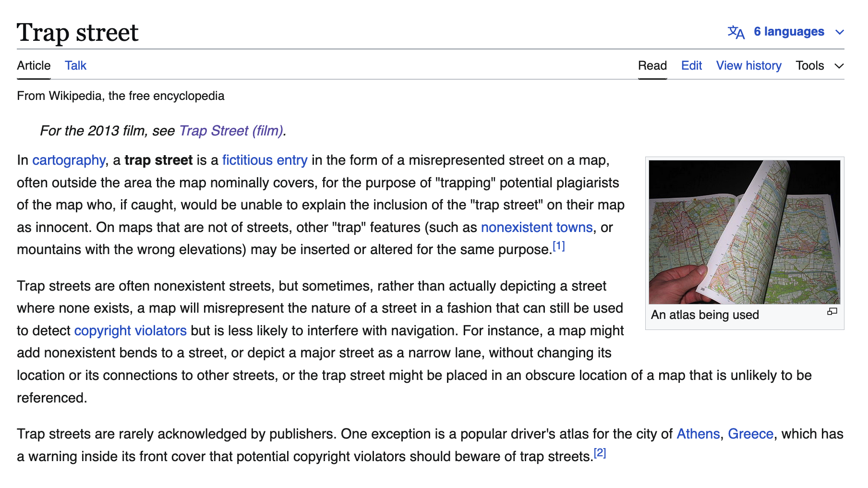Click the Greece link
Screen dimensions: 868x488
pos(750,434)
